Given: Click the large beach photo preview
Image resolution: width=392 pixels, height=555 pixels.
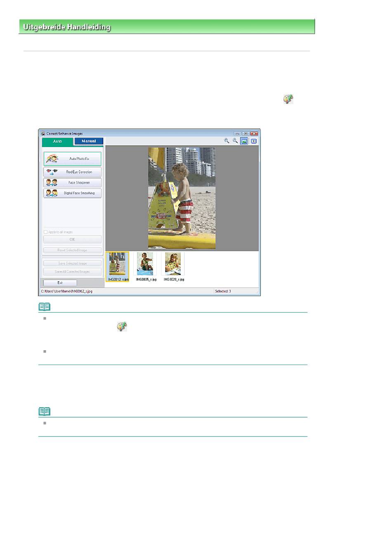Looking at the screenshot, I should pyautogui.click(x=182, y=198).
